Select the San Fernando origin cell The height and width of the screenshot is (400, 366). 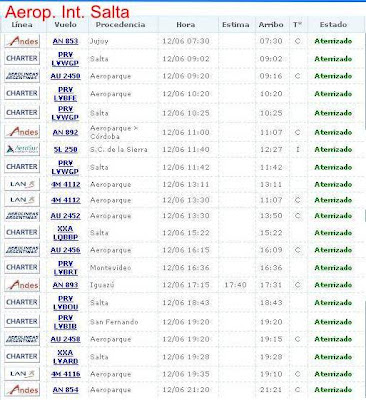click(114, 322)
